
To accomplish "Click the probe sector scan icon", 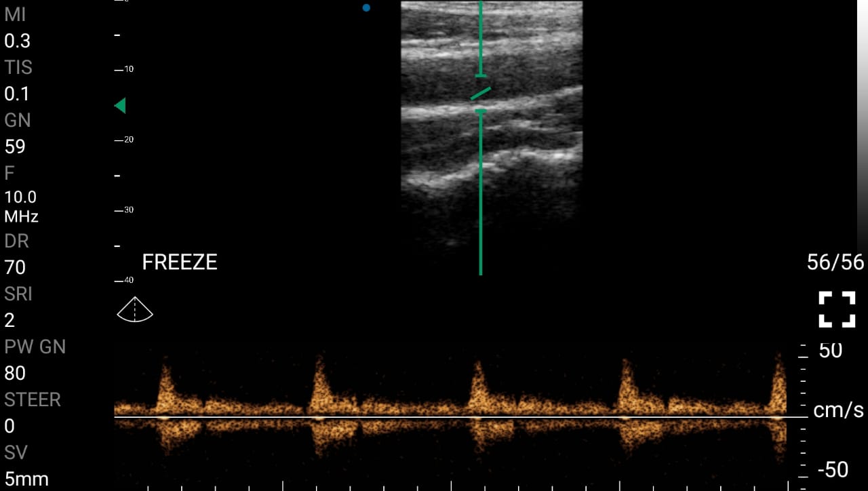I will (x=135, y=309).
